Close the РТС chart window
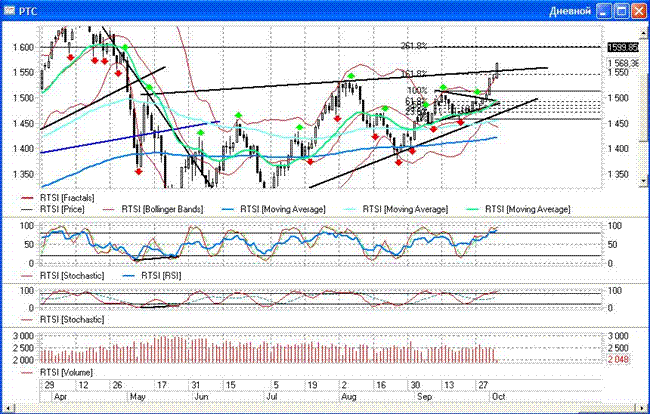This screenshot has width=650, height=414. [x=637, y=12]
